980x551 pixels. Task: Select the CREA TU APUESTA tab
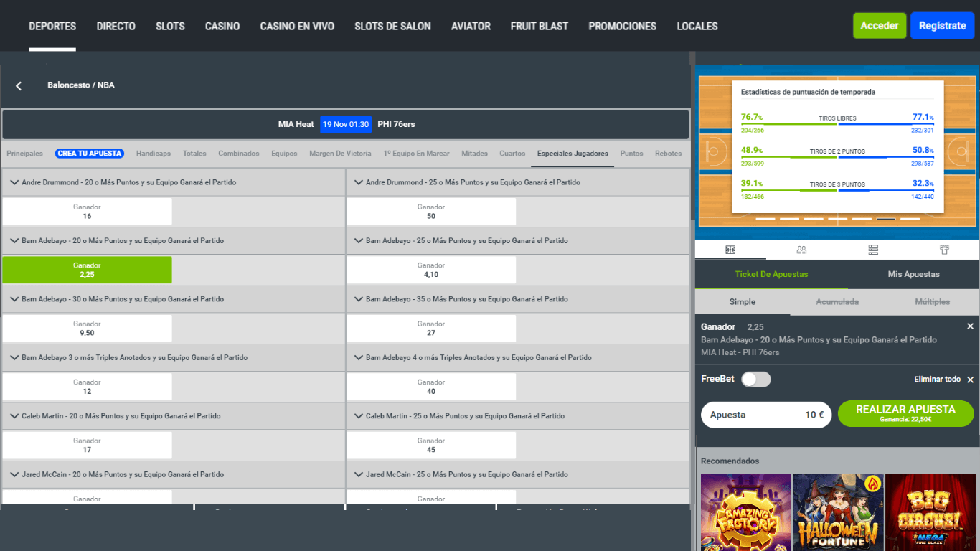tap(90, 154)
